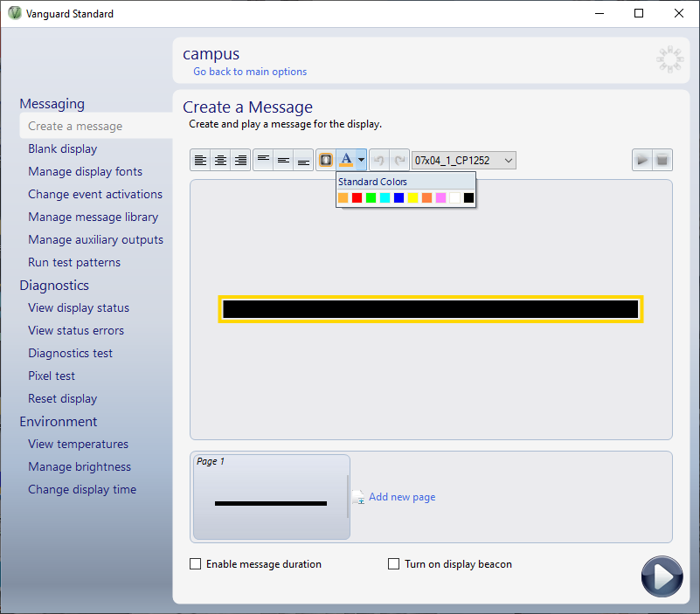Image resolution: width=700 pixels, height=614 pixels.
Task: Open View temperatures in Environment section
Action: coord(78,444)
